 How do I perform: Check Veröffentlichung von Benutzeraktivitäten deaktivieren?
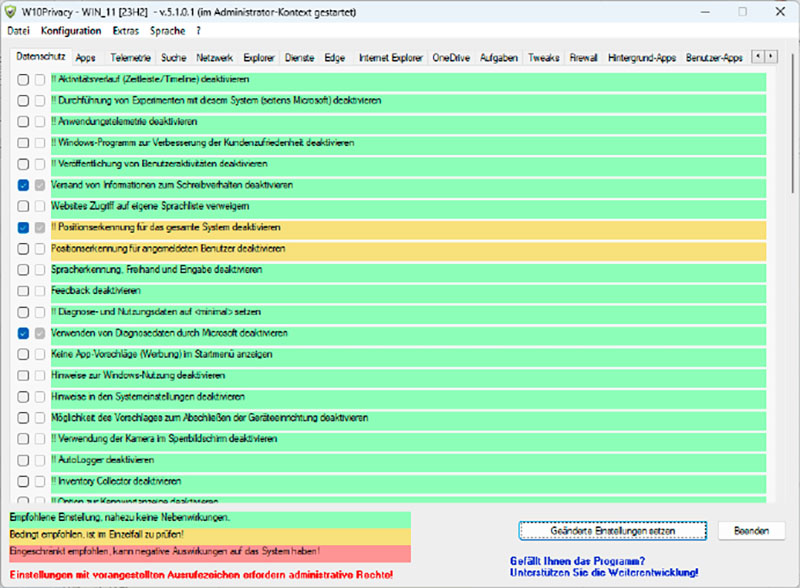[23, 164]
